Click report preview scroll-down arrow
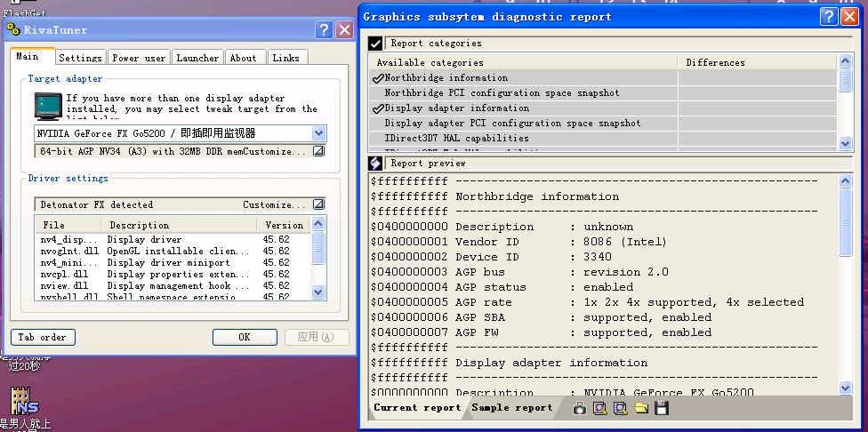The height and width of the screenshot is (432, 868). pyautogui.click(x=845, y=388)
